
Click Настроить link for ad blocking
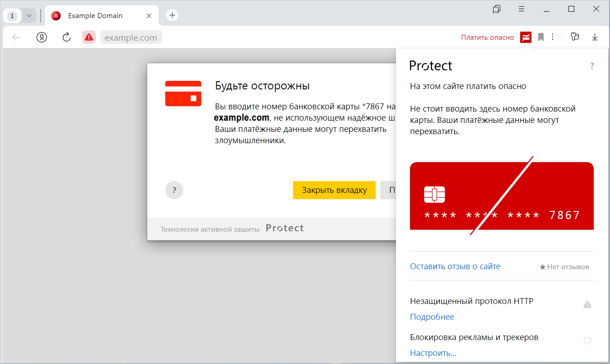pyautogui.click(x=433, y=353)
